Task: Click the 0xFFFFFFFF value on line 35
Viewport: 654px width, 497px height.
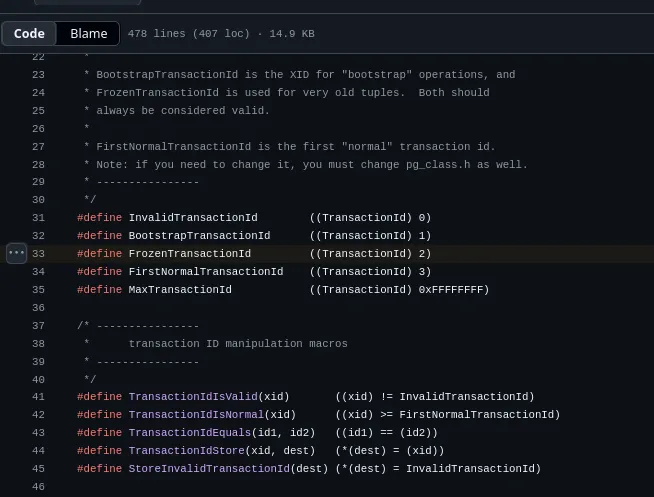Action: coord(450,289)
